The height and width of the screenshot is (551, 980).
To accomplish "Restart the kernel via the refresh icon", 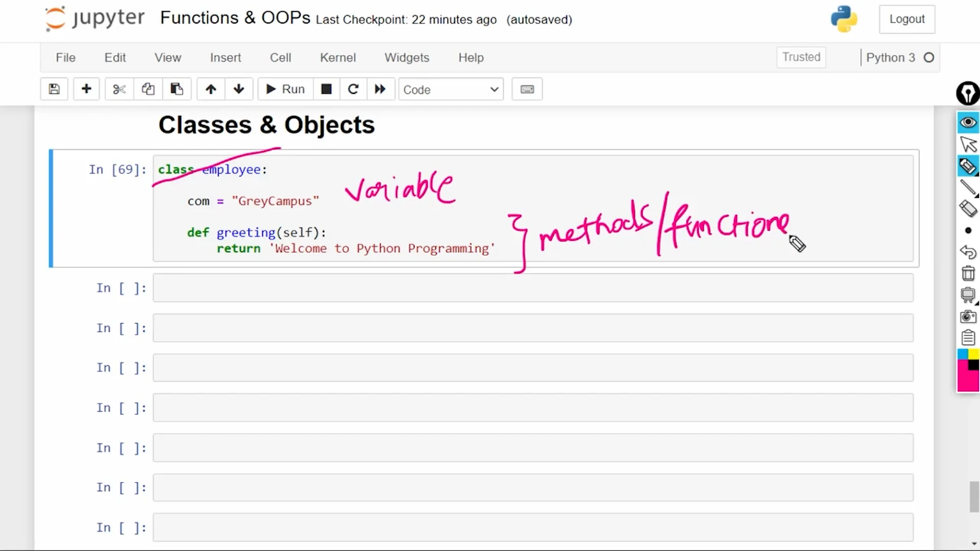I will pyautogui.click(x=353, y=89).
